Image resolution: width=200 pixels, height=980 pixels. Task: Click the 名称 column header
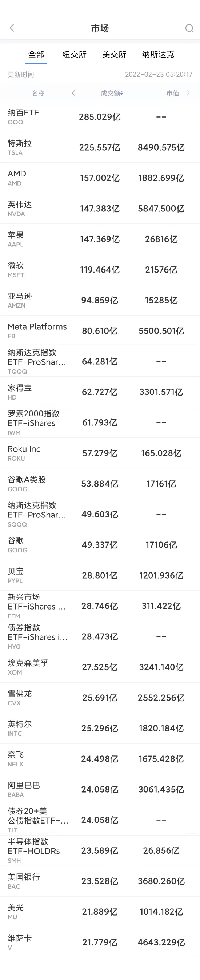[38, 93]
